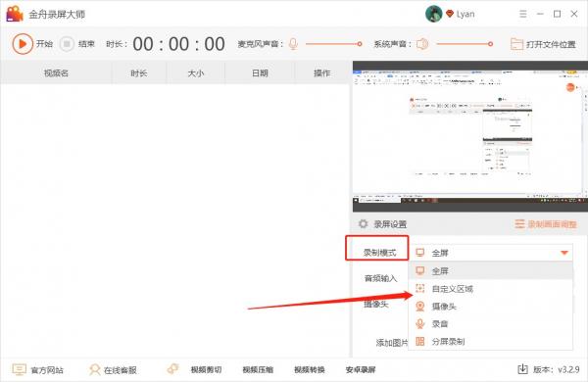The width and height of the screenshot is (588, 382).
Task: Open file location folder icon
Action: tap(516, 44)
